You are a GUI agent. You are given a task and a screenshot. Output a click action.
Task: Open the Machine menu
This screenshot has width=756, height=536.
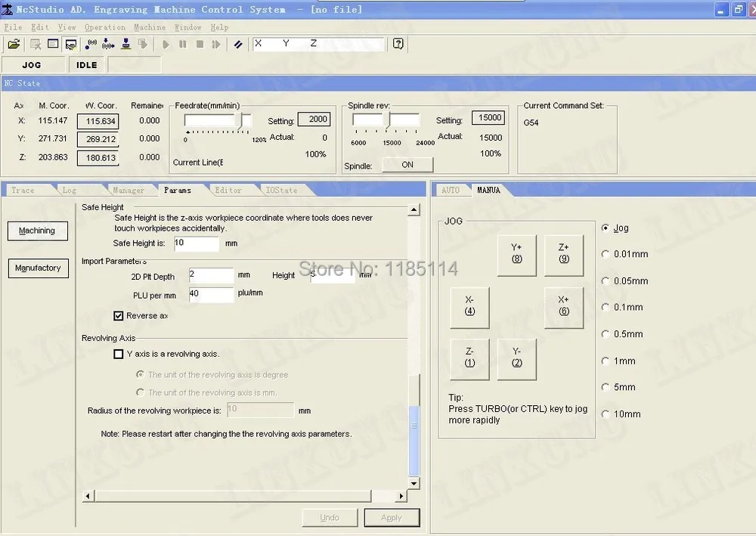[150, 27]
